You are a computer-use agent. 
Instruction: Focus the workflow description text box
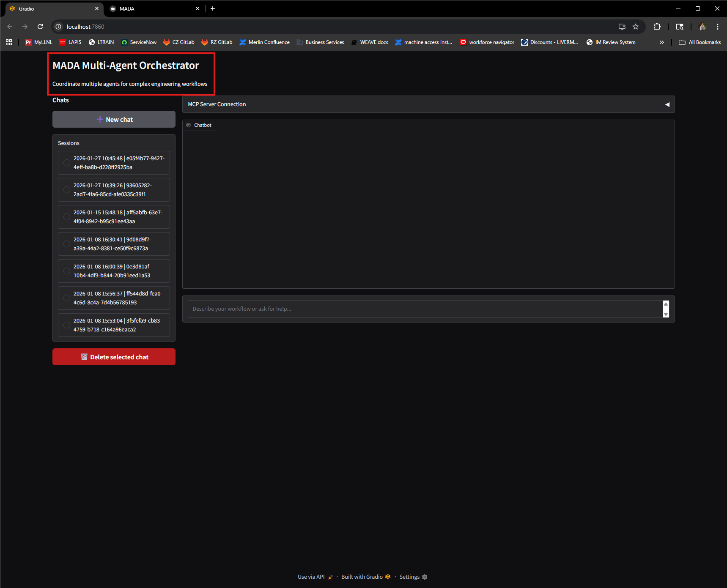click(x=425, y=309)
